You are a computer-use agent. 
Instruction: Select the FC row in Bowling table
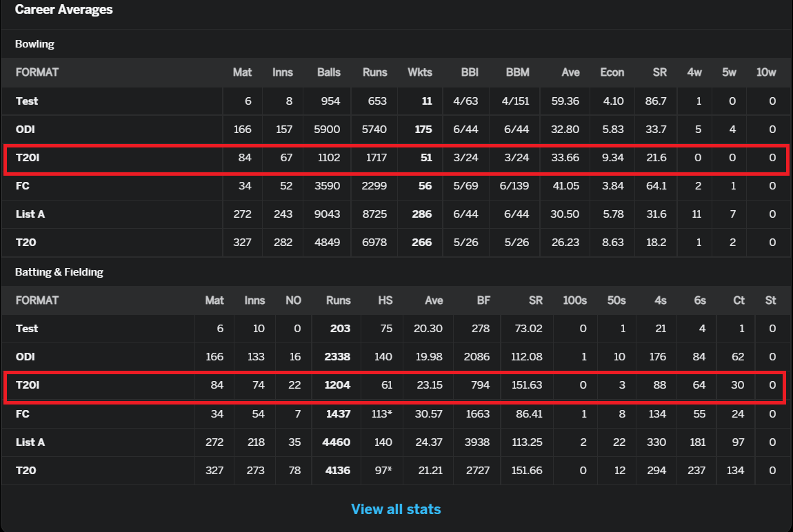396,186
